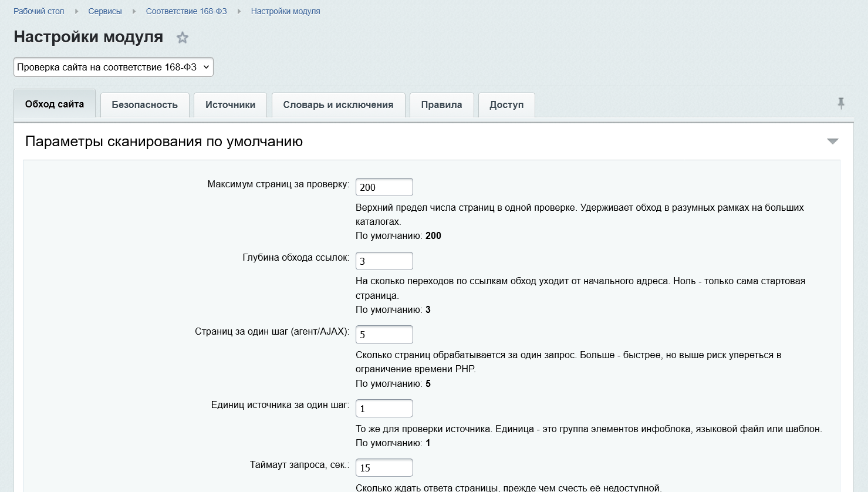This screenshot has height=492, width=868.
Task: Click the label Страниц за один шаг (агент/AJAX)
Action: [x=272, y=332]
